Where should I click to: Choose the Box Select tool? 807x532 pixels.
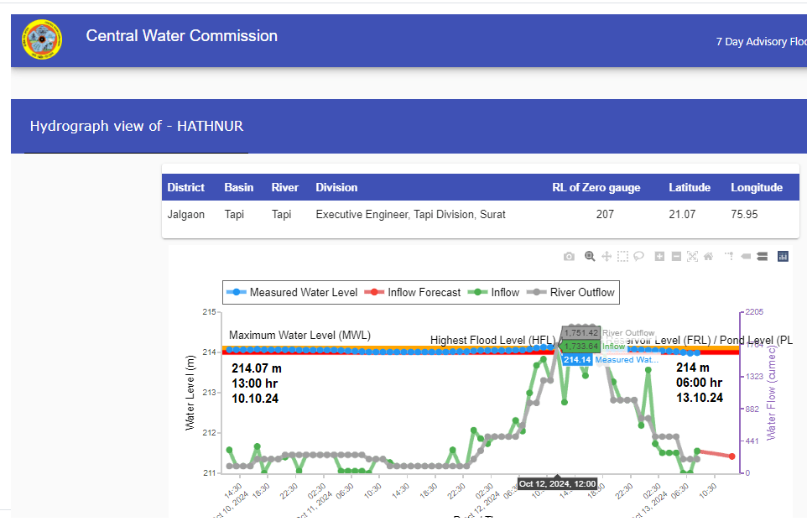coord(623,257)
